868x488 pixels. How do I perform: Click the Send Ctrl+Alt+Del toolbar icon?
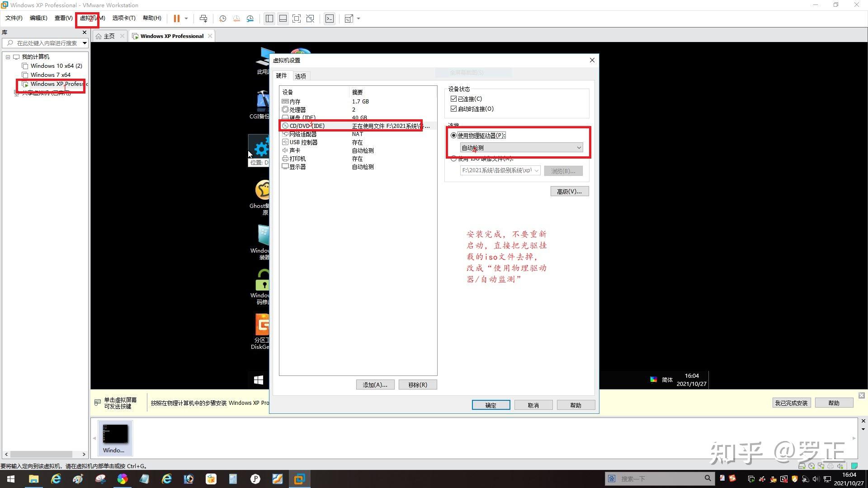pos(203,19)
